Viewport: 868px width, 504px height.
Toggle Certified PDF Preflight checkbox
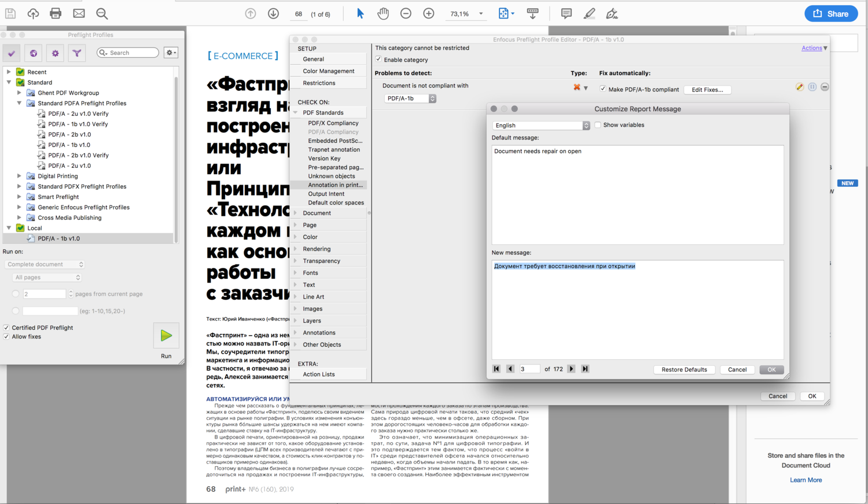pos(6,328)
